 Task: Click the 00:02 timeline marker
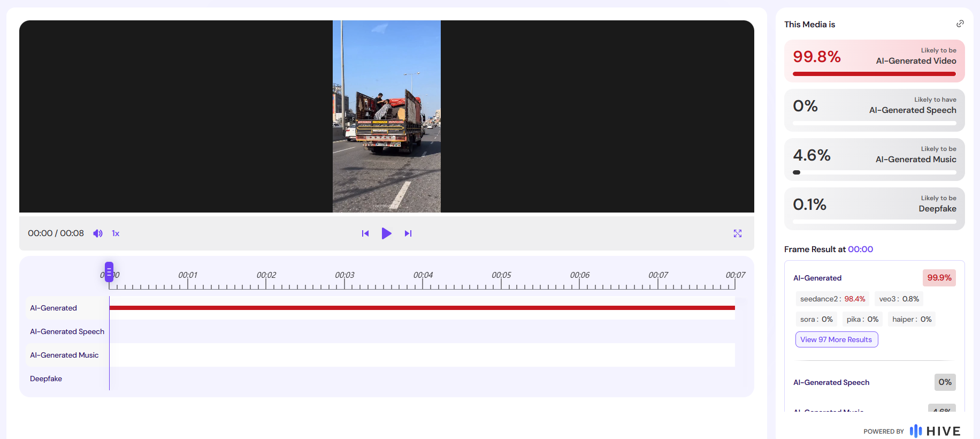(266, 275)
